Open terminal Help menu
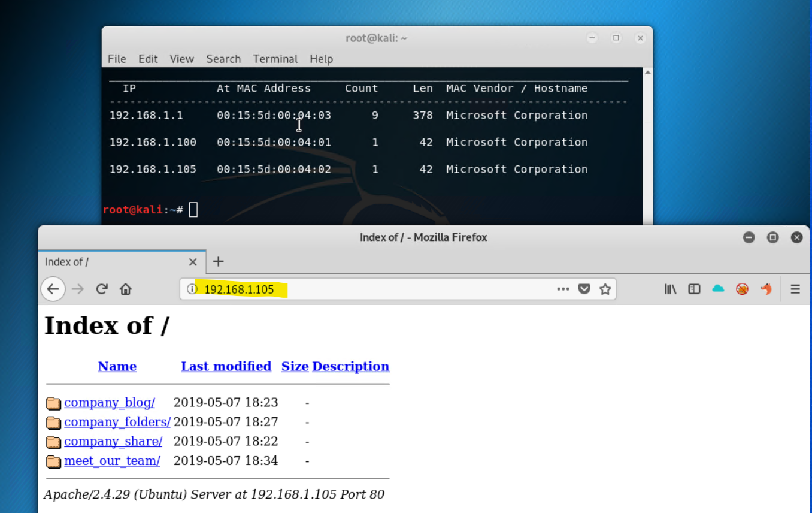 tap(321, 59)
